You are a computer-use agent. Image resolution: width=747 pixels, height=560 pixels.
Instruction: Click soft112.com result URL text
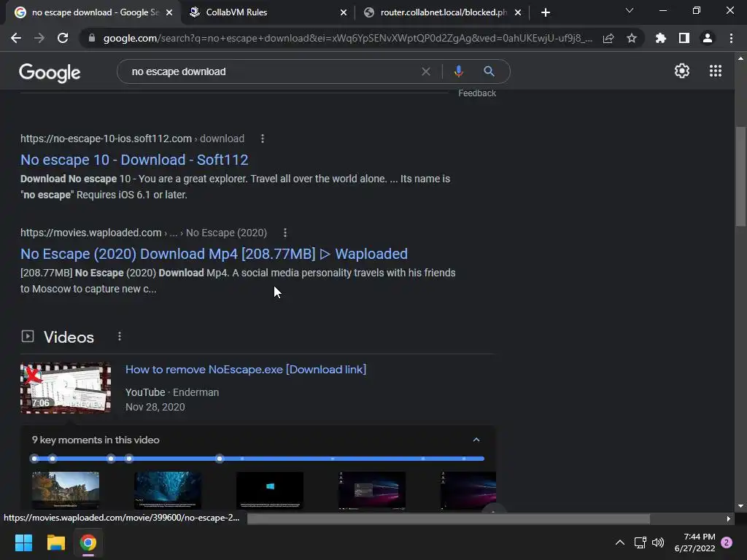[133, 139]
